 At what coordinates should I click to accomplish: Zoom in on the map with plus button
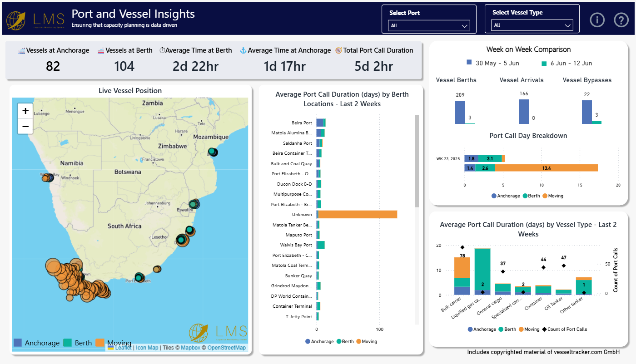(25, 111)
